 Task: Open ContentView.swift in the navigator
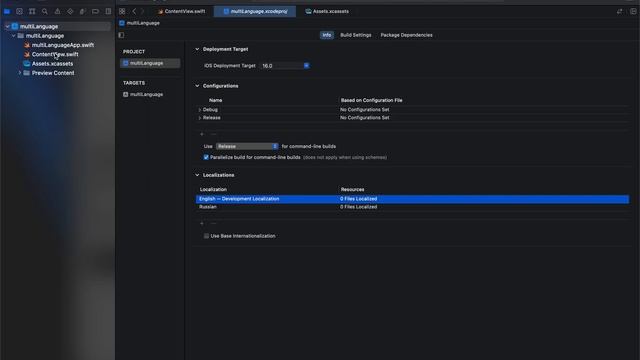coord(55,54)
